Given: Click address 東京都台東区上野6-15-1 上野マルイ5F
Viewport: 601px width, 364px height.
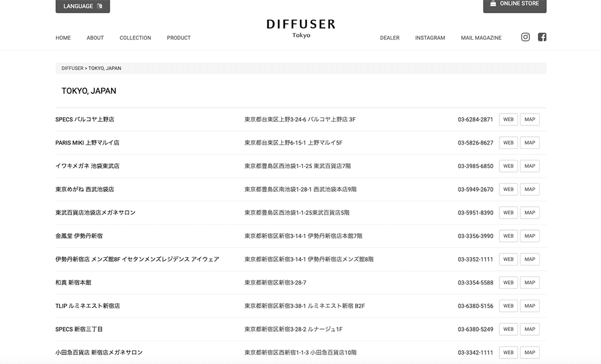Looking at the screenshot, I should coord(293,142).
